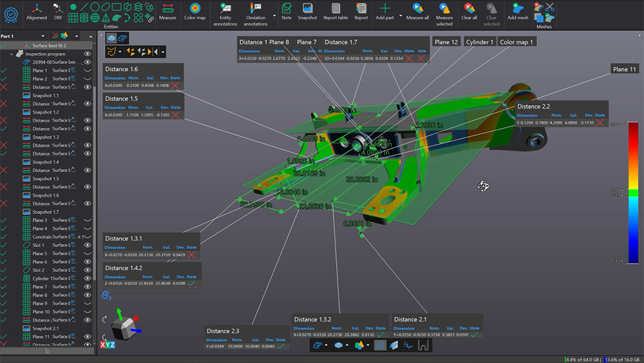The width and height of the screenshot is (644, 363).
Task: Click the Add mesh icon
Action: click(x=518, y=12)
